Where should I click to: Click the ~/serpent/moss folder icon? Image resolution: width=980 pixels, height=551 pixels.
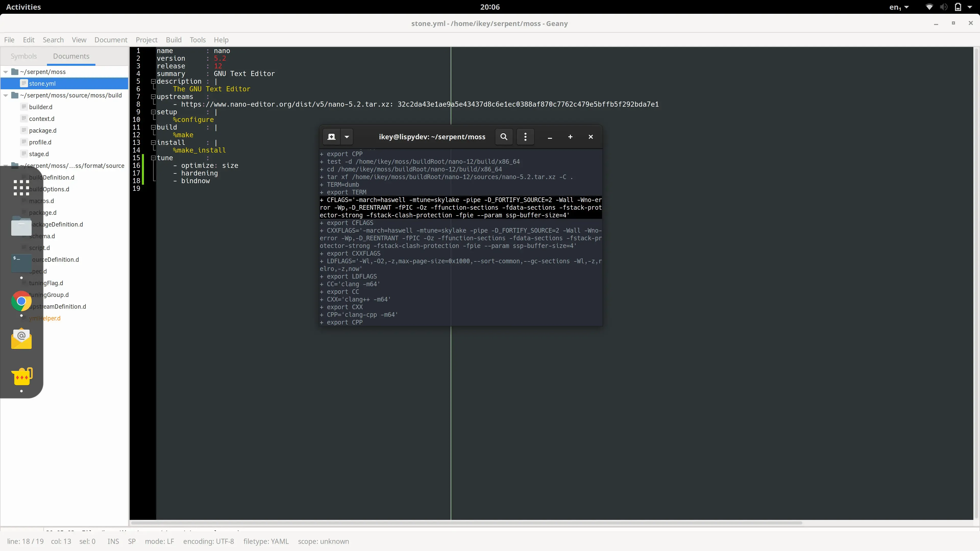pyautogui.click(x=15, y=71)
